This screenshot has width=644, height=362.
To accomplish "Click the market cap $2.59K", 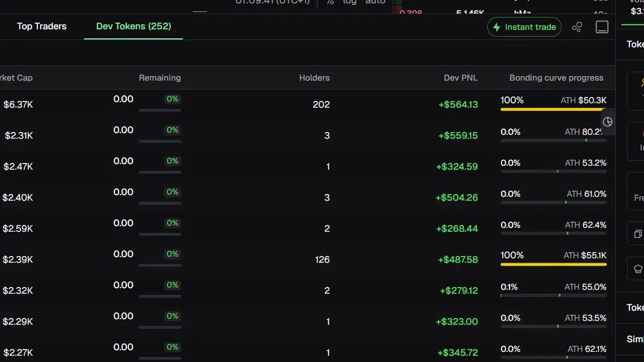I will (x=17, y=228).
